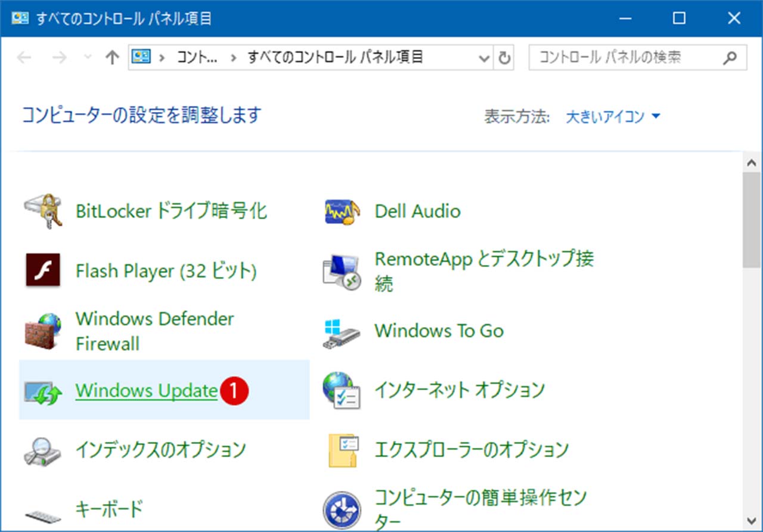This screenshot has height=532, width=763.
Task: Open the Windows To Go link
Action: (x=439, y=331)
